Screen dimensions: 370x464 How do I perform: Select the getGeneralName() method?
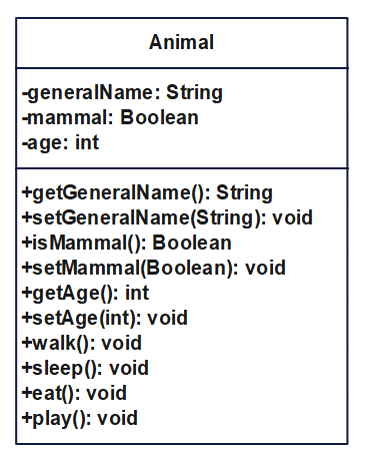pos(147,193)
